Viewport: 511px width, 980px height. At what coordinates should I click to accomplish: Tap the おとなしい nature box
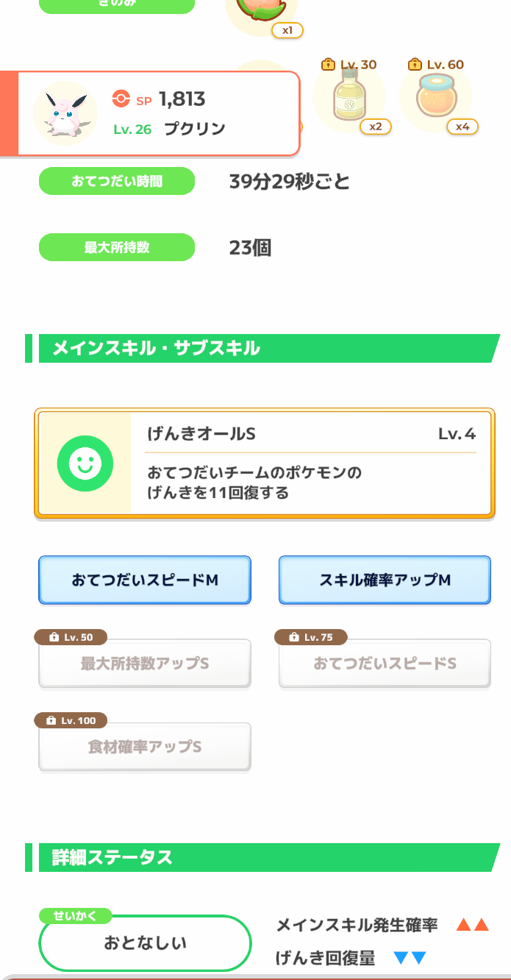point(145,943)
